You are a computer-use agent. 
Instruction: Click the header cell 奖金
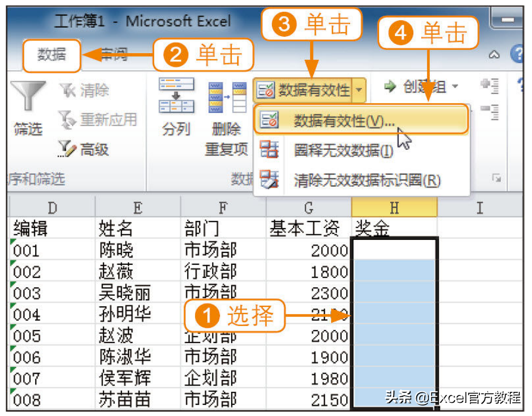click(394, 228)
